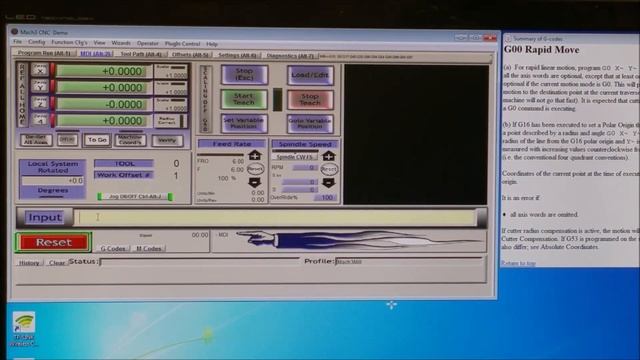
Task: Toggle Jog ON/OFF Ctrl-Alt-J
Action: [135, 196]
